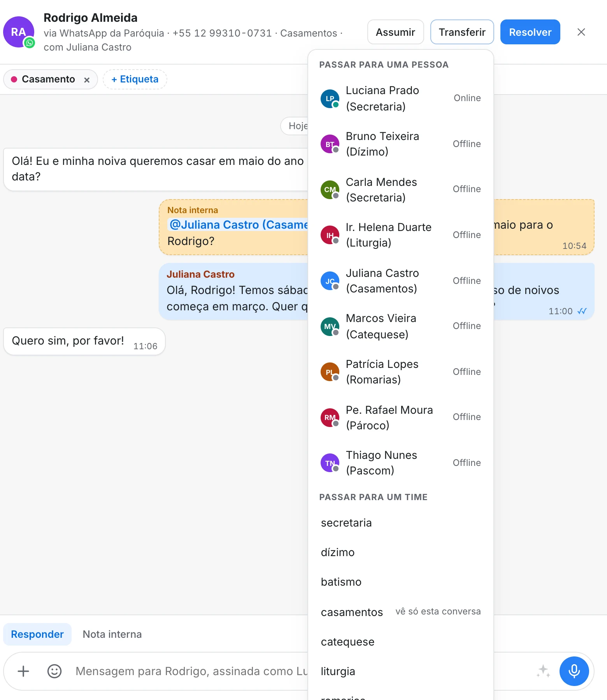The width and height of the screenshot is (607, 700).
Task: Pass conversation to the batismo team
Action: pyautogui.click(x=401, y=582)
